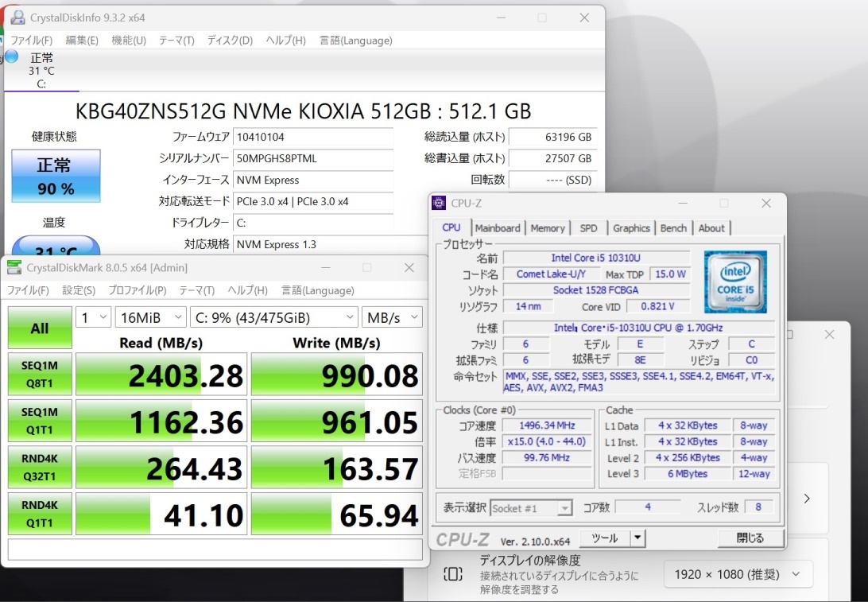Viewport: 868px width, 602px height.
Task: Select the blue disk status orb for drive C:
Action: (x=12, y=56)
